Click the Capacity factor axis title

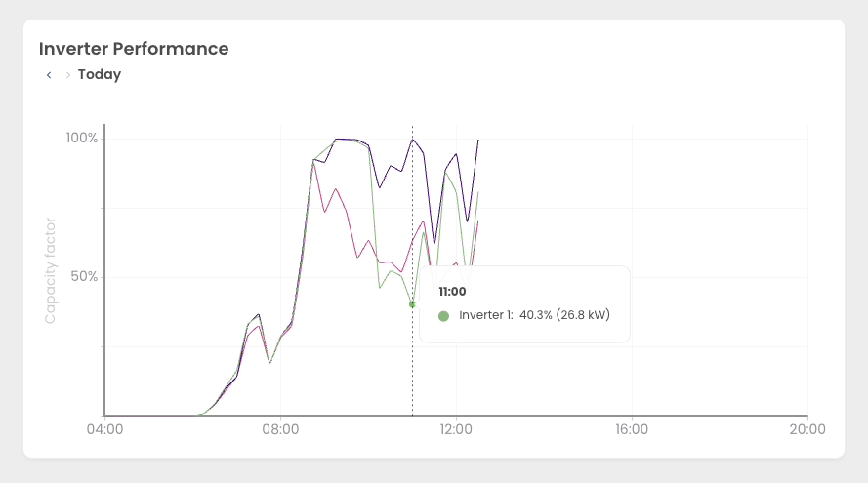tap(51, 271)
